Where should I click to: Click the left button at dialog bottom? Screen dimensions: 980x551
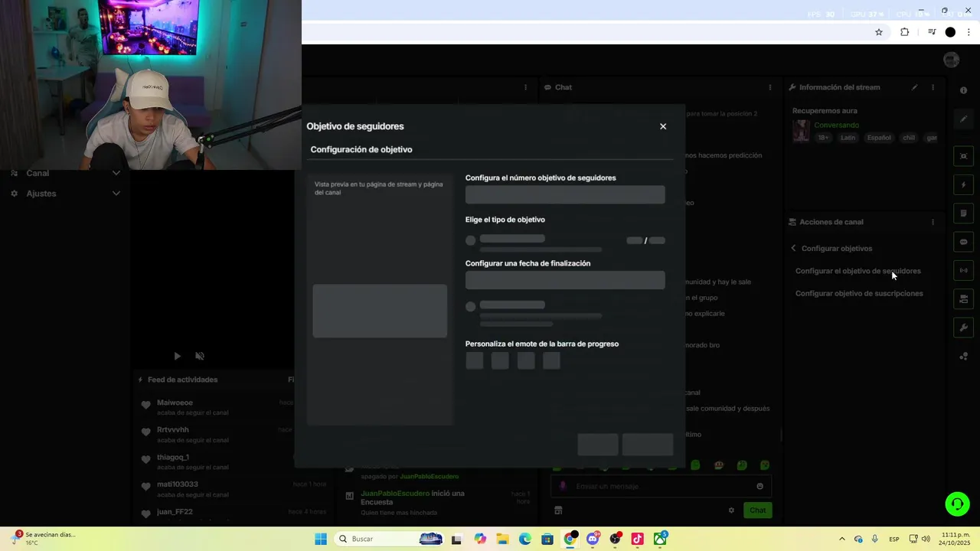point(598,445)
